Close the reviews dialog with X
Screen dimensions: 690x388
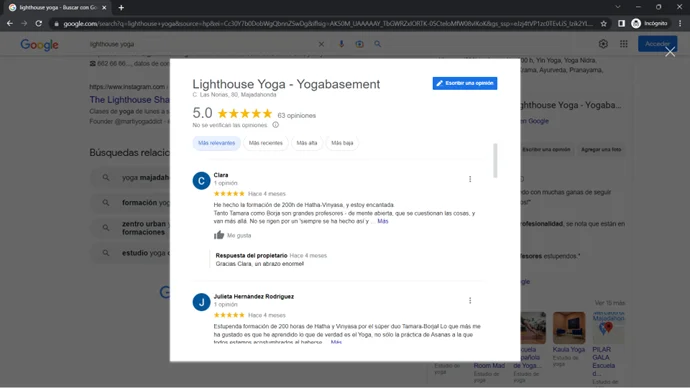click(670, 52)
